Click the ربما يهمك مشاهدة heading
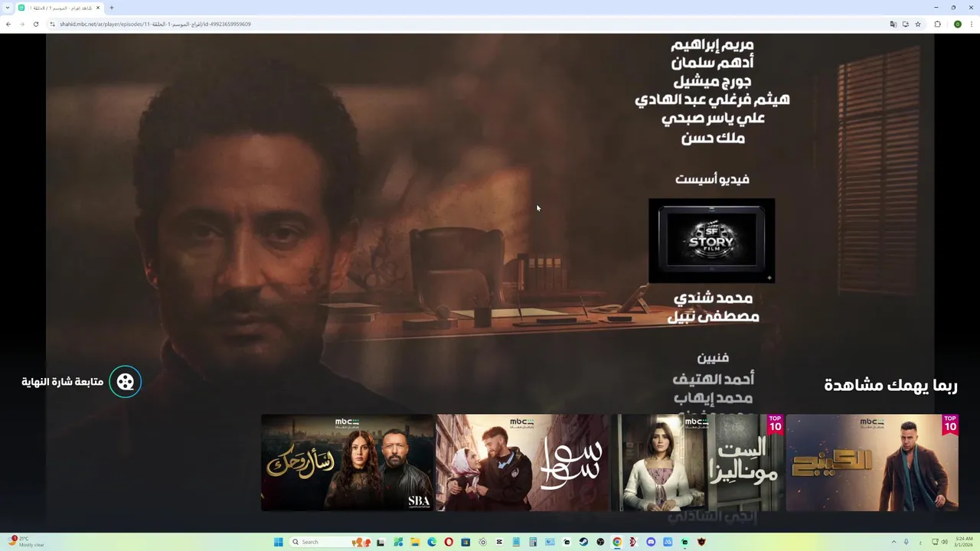Viewport: 980px width, 551px height. (890, 385)
